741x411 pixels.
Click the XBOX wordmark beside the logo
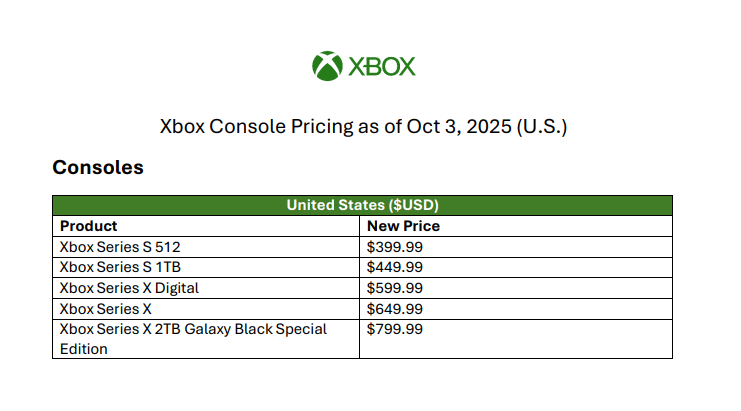pyautogui.click(x=381, y=67)
